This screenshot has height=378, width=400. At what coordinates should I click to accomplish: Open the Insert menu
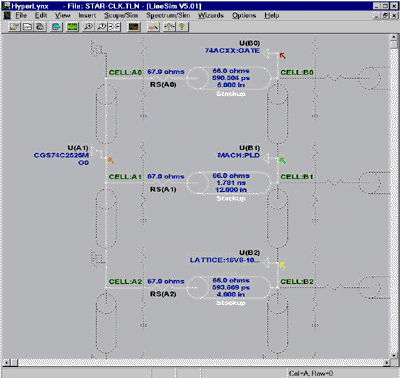(x=87, y=15)
